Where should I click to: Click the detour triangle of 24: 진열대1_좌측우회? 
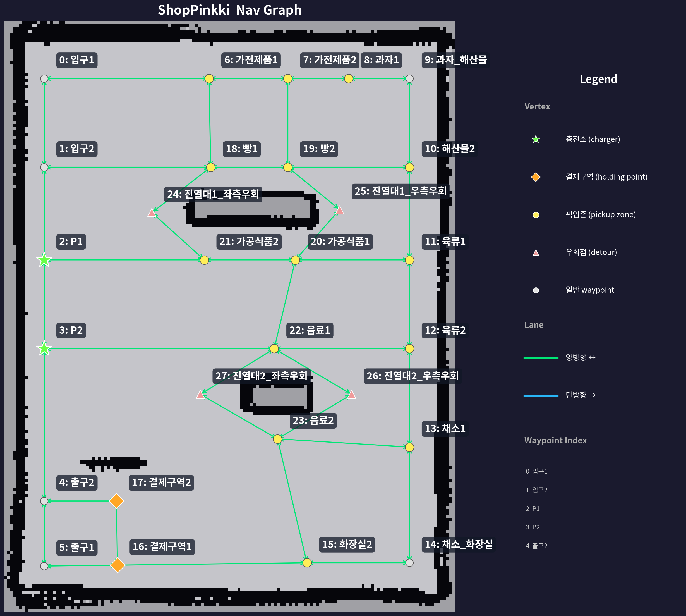coord(152,213)
